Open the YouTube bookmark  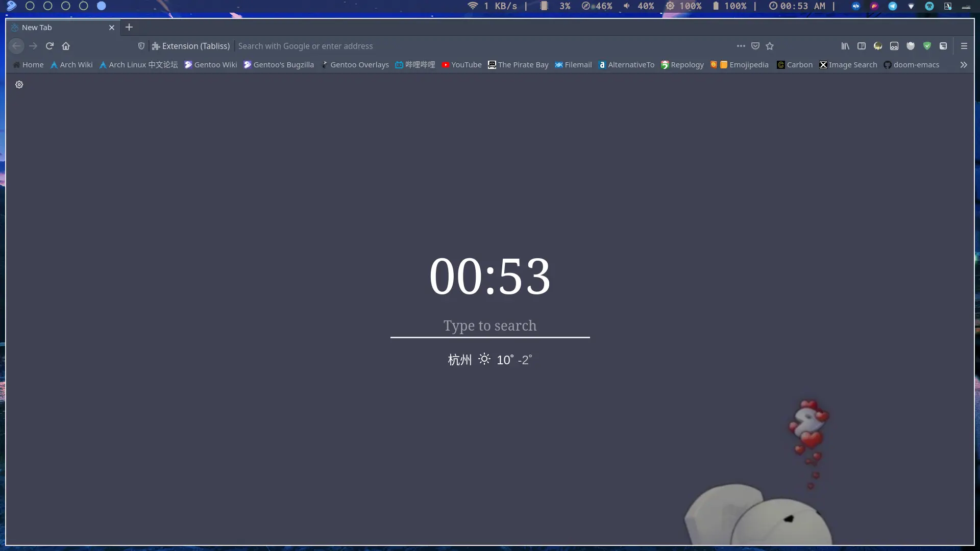coord(461,65)
